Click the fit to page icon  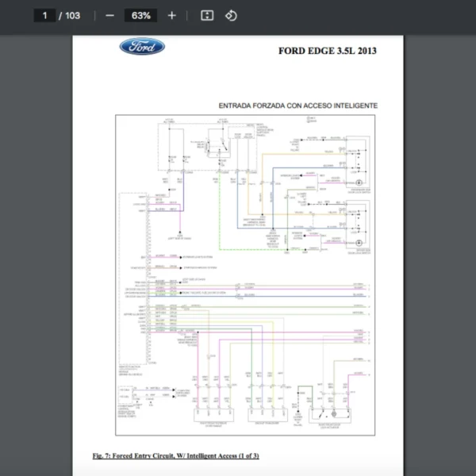tap(207, 15)
